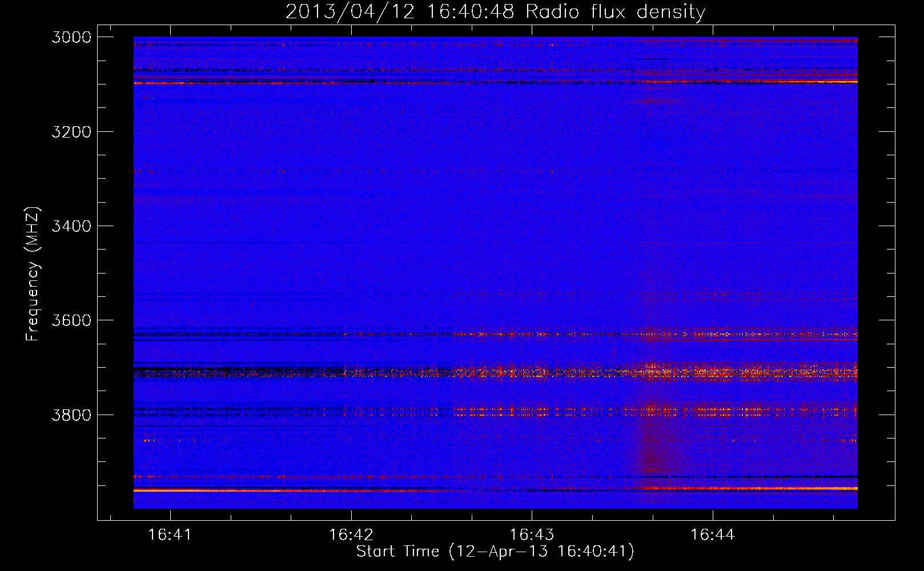Click the 16:44 time axis label
The image size is (924, 571).
point(713,534)
